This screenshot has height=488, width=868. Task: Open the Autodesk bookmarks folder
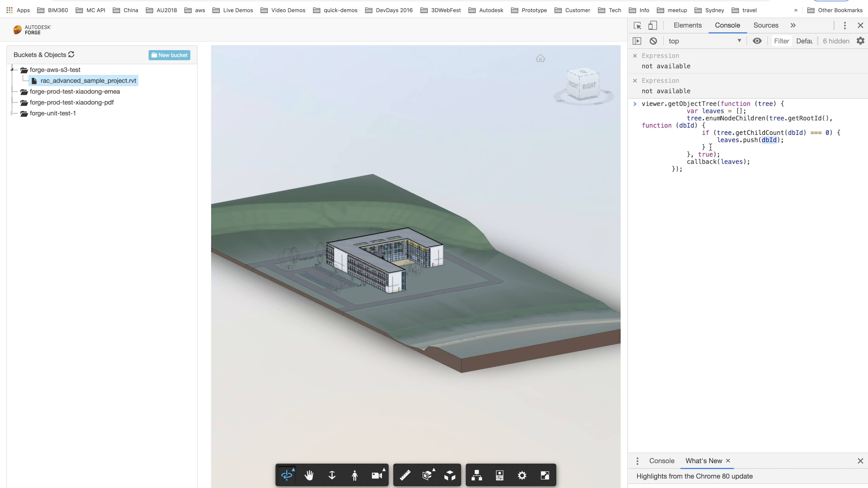coord(486,10)
